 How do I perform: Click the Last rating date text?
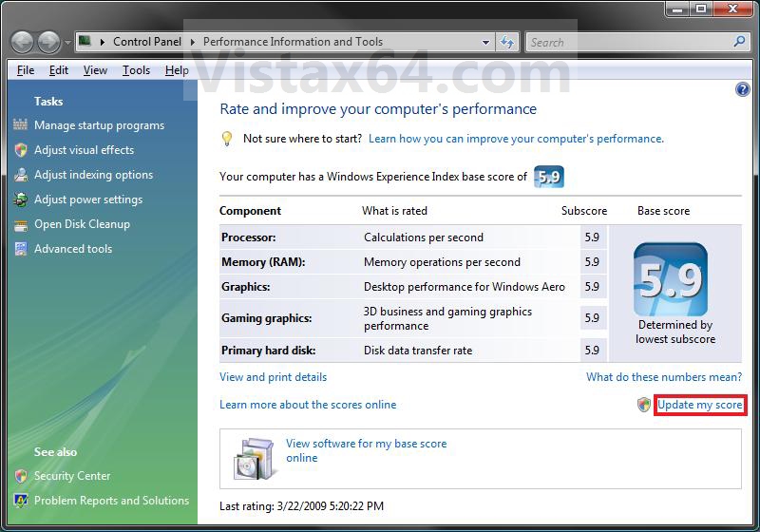pyautogui.click(x=301, y=506)
